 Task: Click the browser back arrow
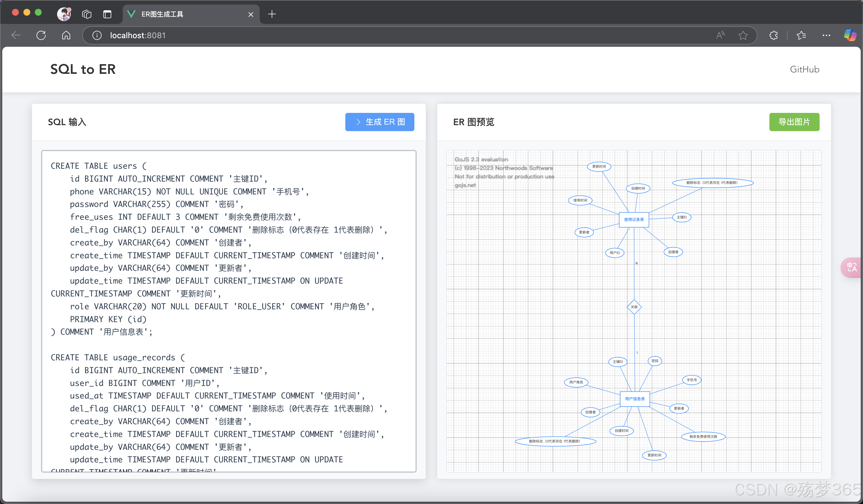16,35
